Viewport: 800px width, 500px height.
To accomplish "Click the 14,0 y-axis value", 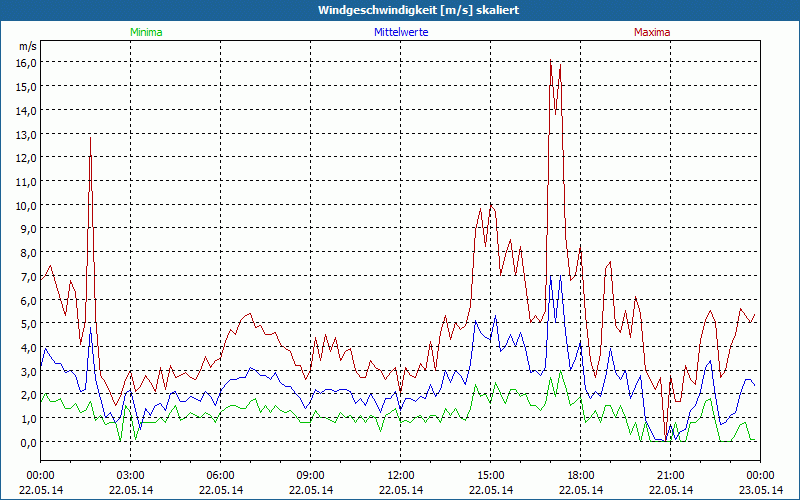I will [28, 110].
